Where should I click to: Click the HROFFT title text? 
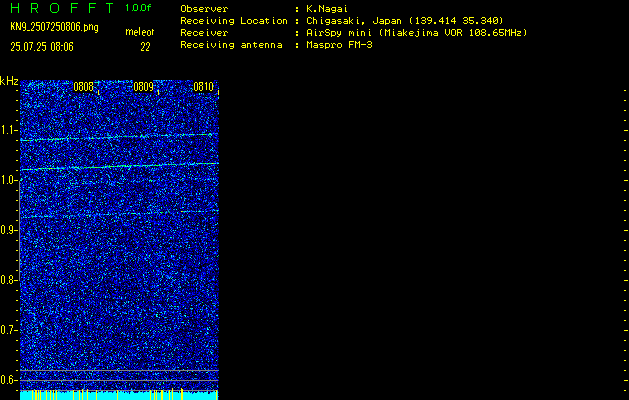pos(62,8)
